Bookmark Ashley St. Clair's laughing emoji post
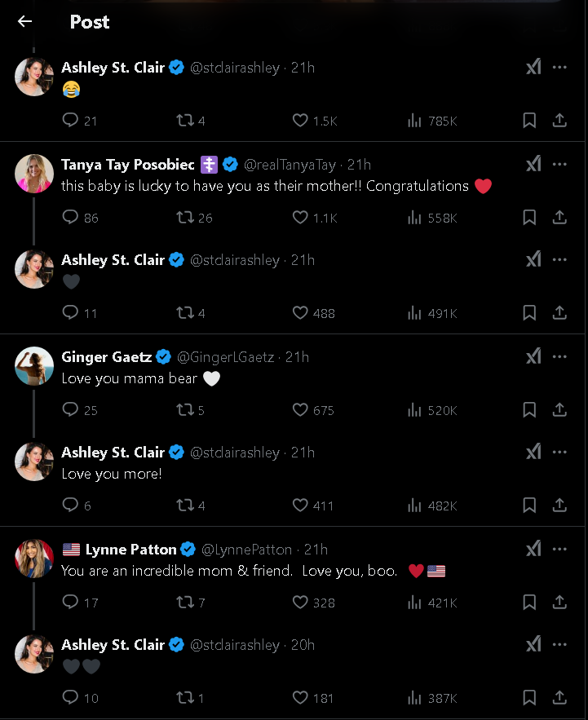 (x=529, y=121)
